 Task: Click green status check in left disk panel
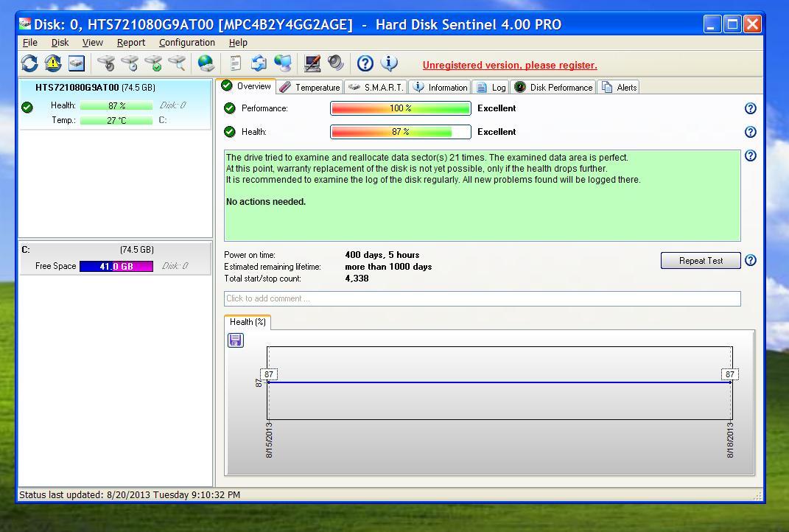[x=27, y=107]
